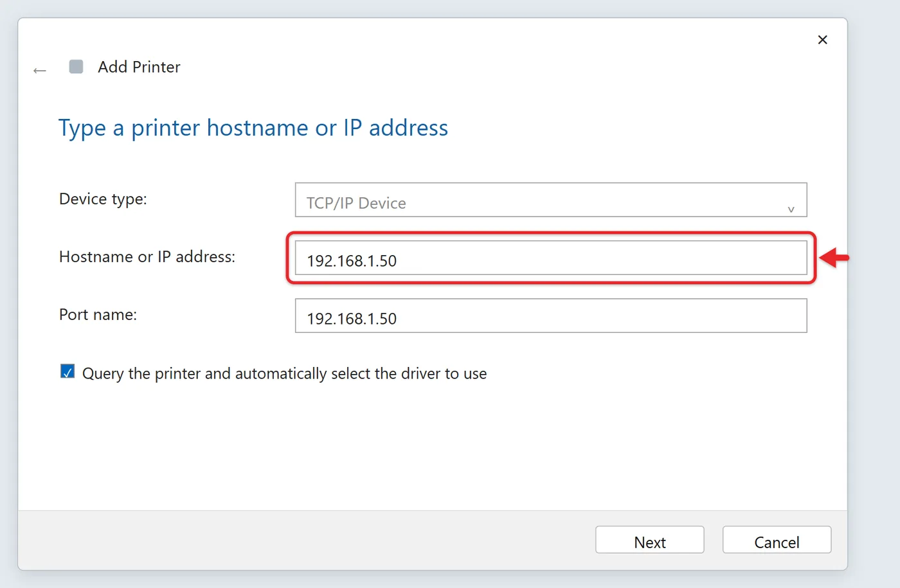Click the 'Hostname or IP address:' label
The image size is (900, 588).
pos(147,257)
